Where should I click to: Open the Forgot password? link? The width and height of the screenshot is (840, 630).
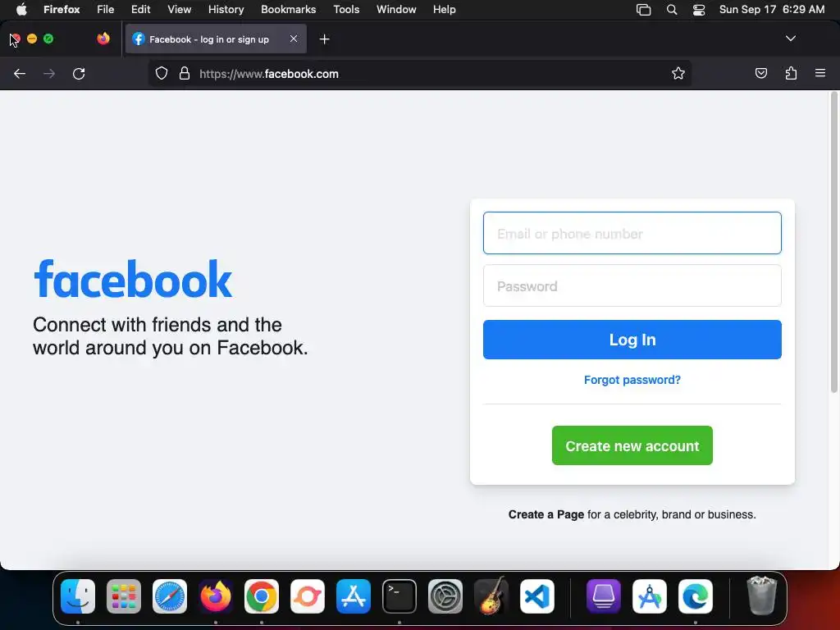click(x=632, y=380)
